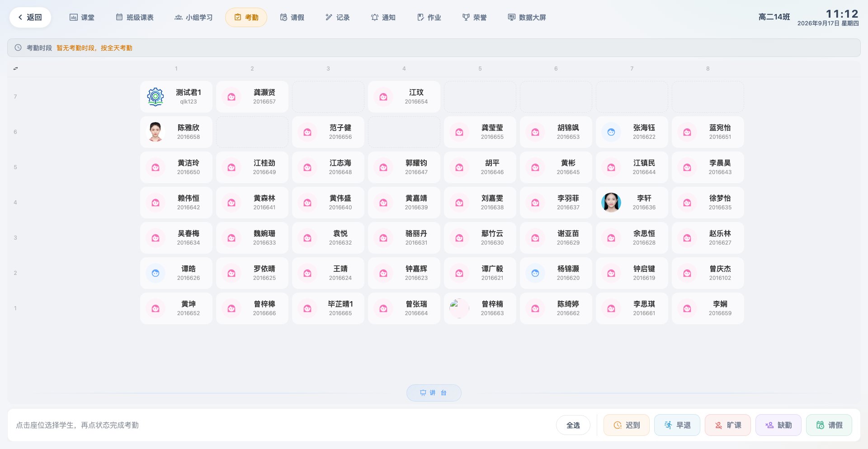This screenshot has width=868, height=449.
Task: Click the 返回 back button
Action: (30, 18)
